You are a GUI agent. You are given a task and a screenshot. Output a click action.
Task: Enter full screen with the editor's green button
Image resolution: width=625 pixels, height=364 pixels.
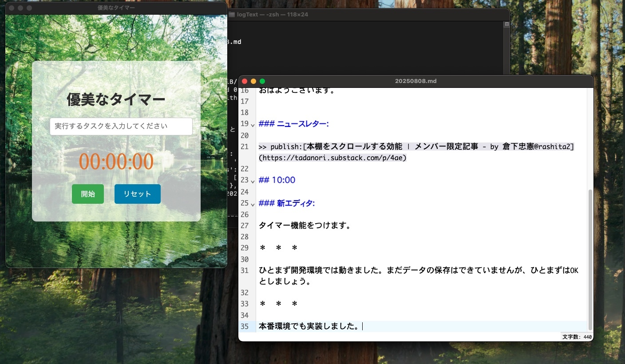tap(262, 81)
